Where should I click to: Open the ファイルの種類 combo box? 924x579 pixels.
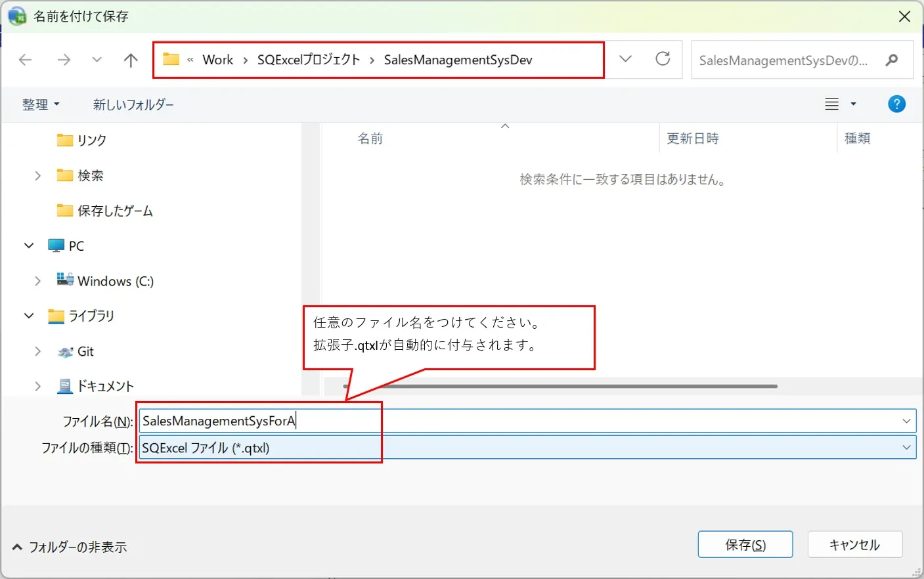(527, 448)
